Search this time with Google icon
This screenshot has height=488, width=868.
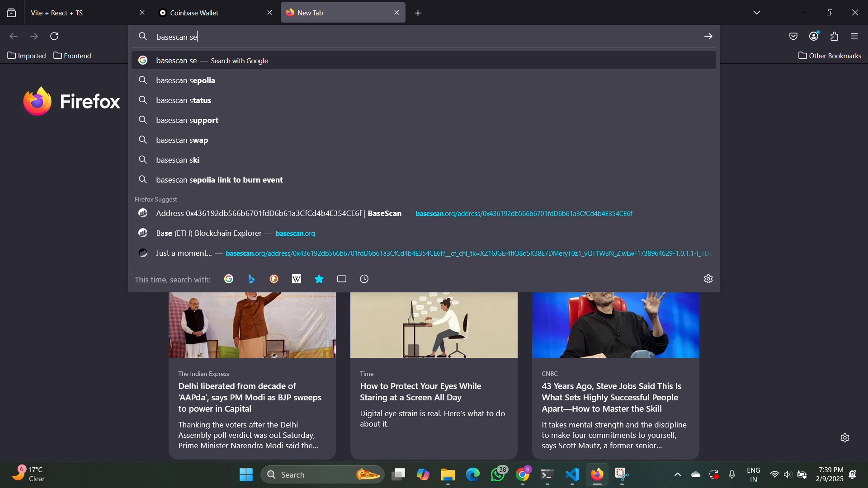click(229, 279)
